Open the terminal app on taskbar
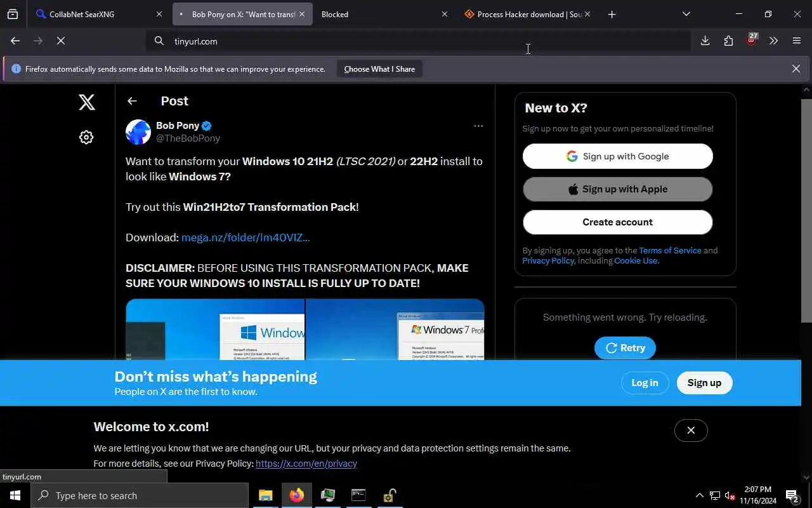 [x=359, y=495]
